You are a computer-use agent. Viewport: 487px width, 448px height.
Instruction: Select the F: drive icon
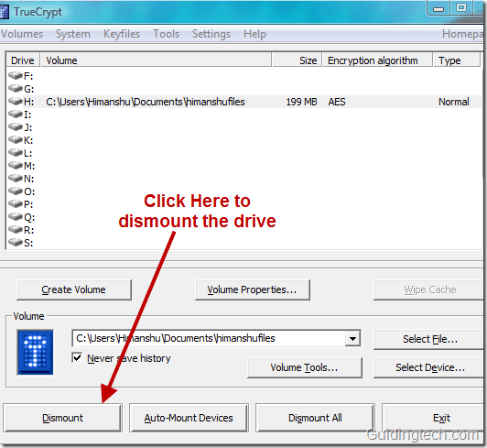point(16,76)
